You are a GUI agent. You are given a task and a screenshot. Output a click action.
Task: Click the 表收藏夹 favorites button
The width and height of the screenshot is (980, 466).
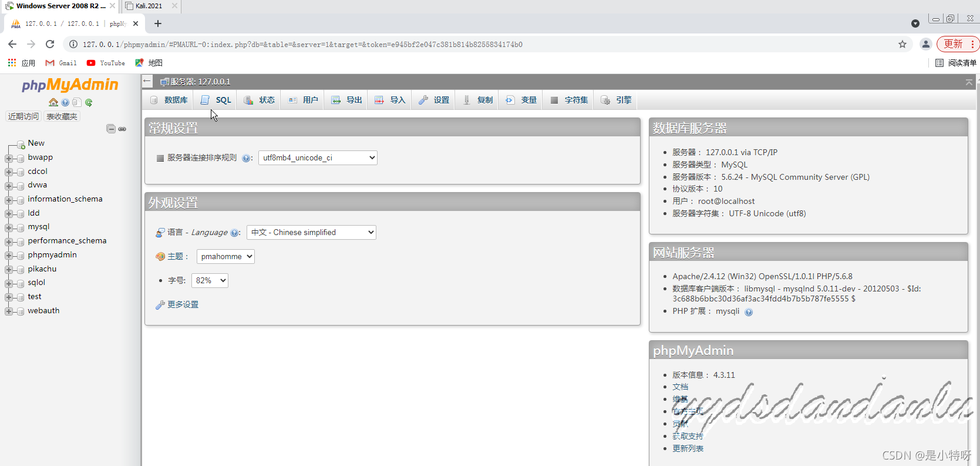62,116
